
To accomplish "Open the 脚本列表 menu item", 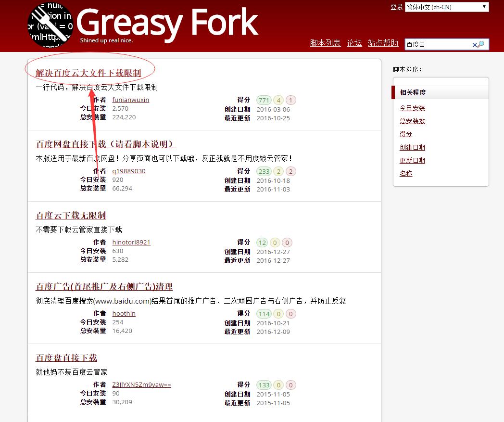I will (x=326, y=43).
